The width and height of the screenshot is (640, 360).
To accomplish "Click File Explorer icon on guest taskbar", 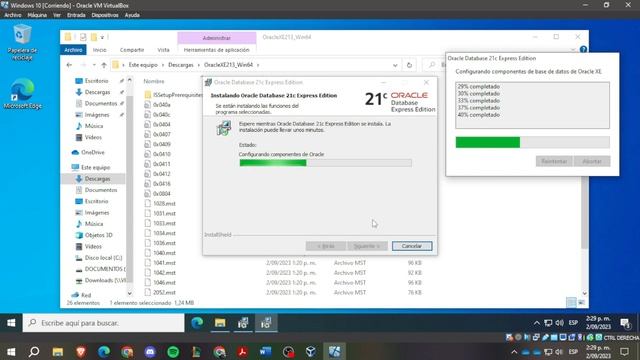I will pyautogui.click(x=220, y=323).
